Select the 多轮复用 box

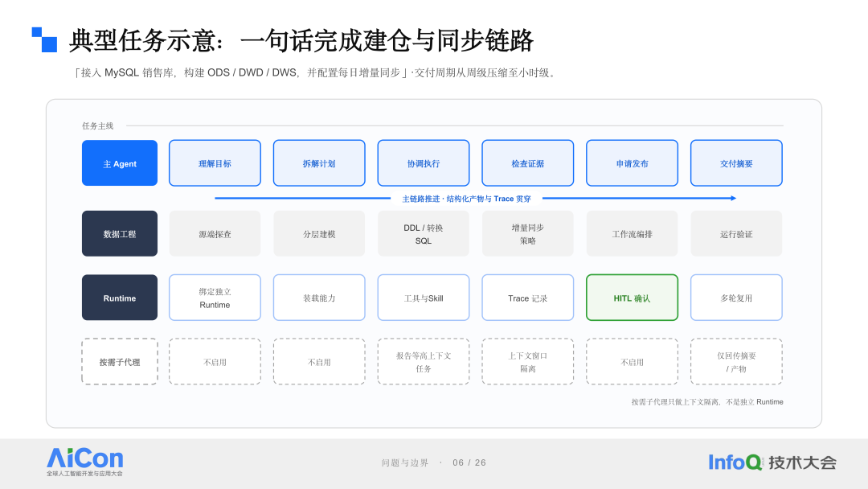pyautogui.click(x=736, y=298)
